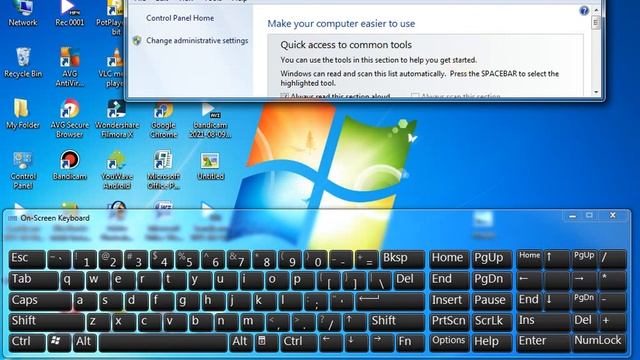The width and height of the screenshot is (640, 360).
Task: Open the Rec 0001 video file
Action: pyautogui.click(x=70, y=13)
